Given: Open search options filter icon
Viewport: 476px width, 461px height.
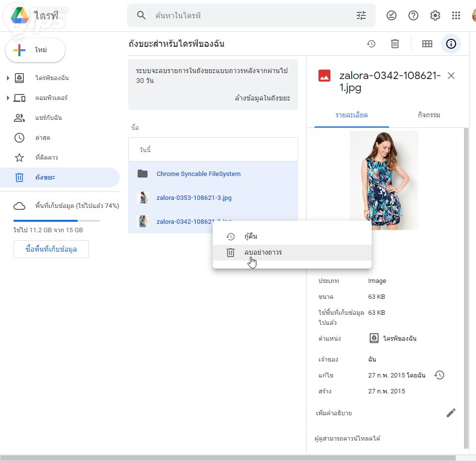Looking at the screenshot, I should point(361,16).
